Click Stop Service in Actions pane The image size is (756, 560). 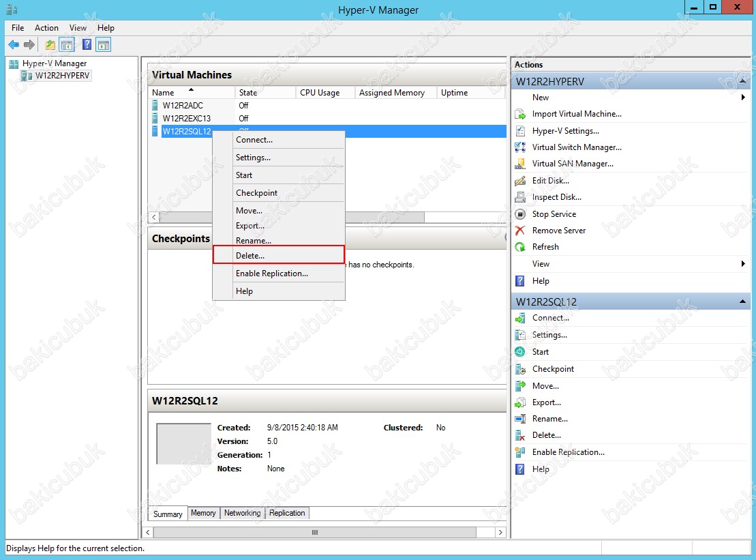click(x=554, y=214)
